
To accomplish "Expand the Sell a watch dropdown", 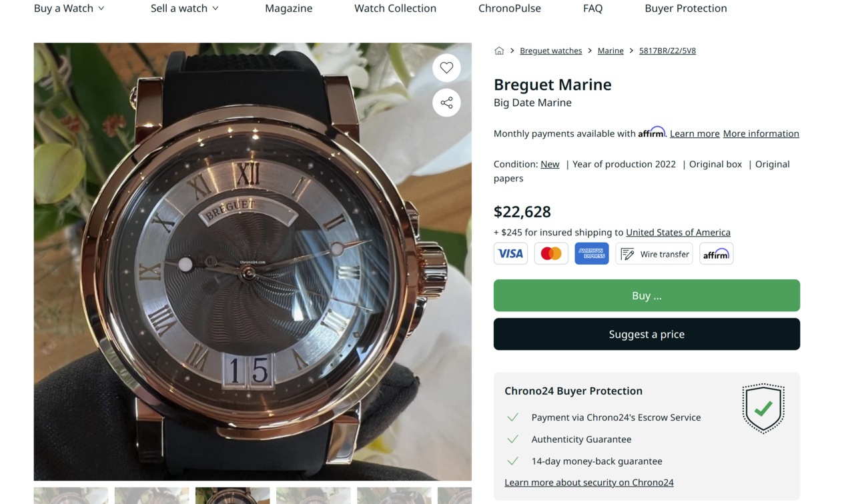I will coord(185,9).
